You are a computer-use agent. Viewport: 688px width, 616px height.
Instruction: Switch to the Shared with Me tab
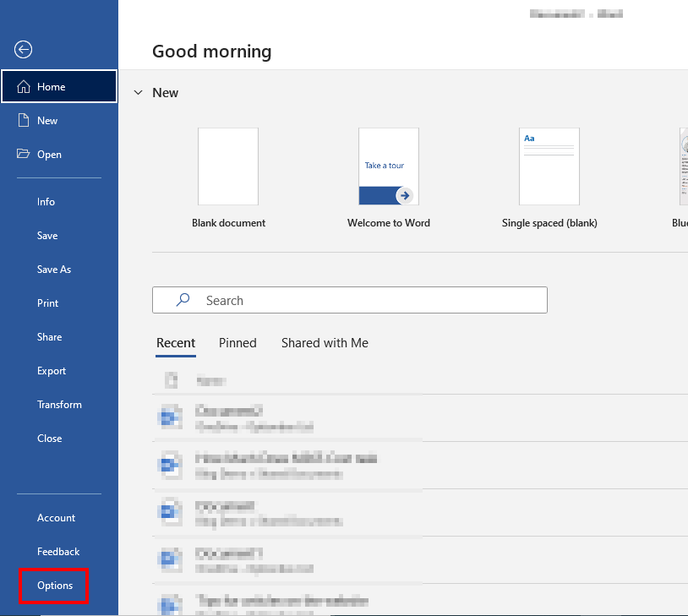click(325, 343)
